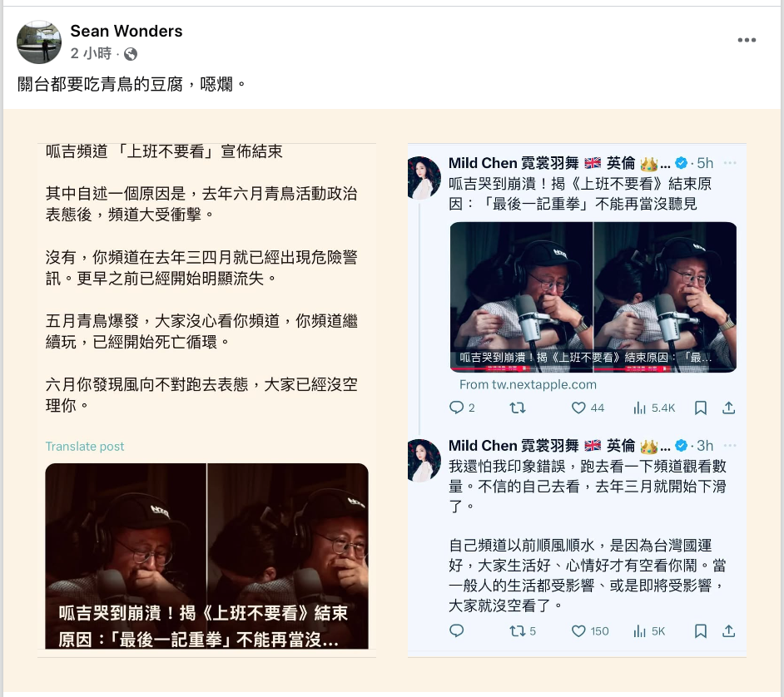Open news card image in right tweet
The height and width of the screenshot is (697, 784).
593,297
